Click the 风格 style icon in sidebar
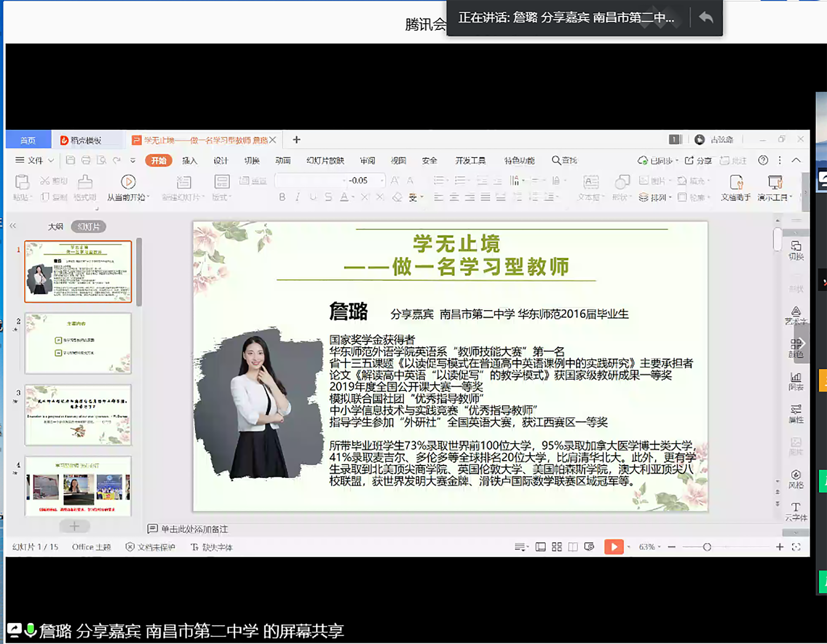827x644 pixels. pos(796,475)
